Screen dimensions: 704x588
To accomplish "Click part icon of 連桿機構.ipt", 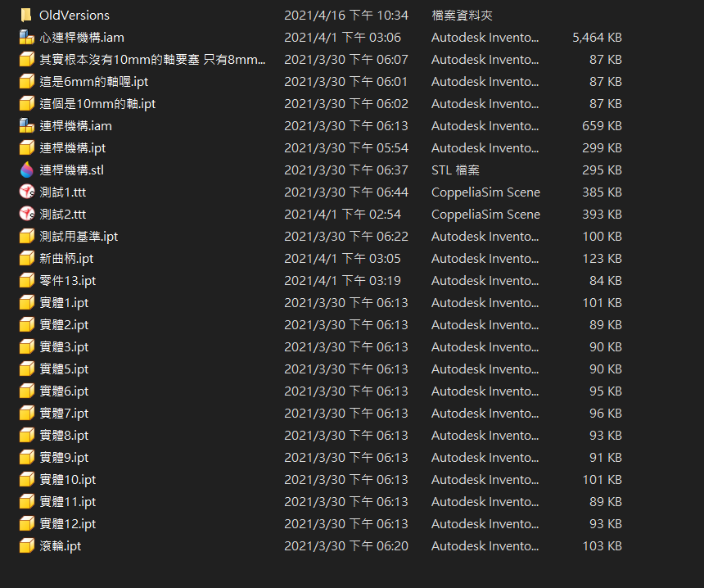I will pyautogui.click(x=26, y=147).
